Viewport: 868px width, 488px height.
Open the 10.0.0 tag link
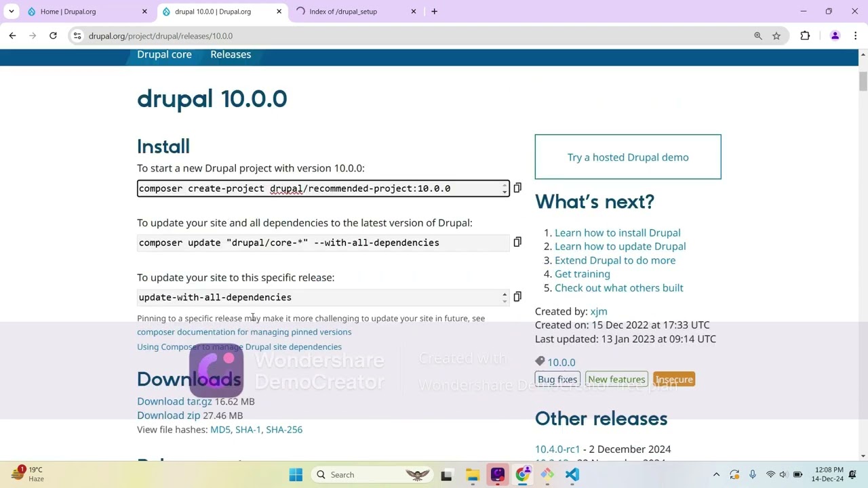tap(561, 362)
